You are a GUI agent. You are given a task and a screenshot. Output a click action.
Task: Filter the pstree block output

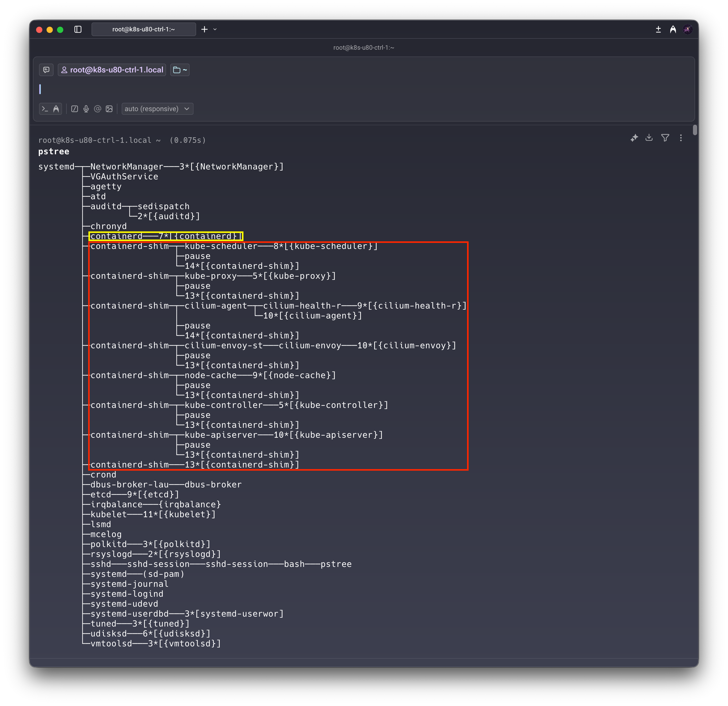tap(665, 138)
